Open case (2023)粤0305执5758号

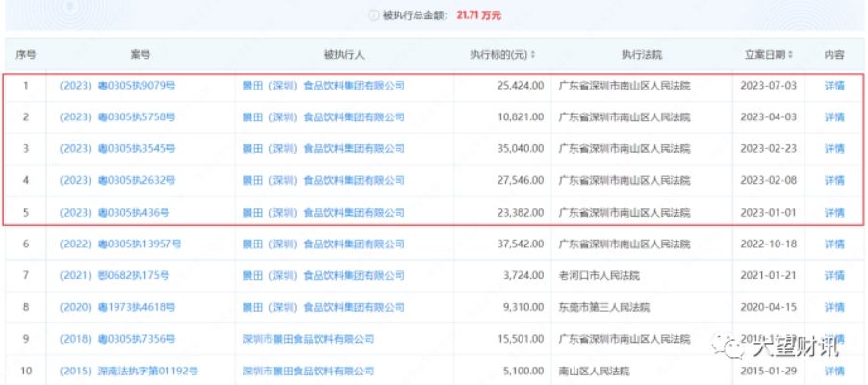tap(117, 117)
